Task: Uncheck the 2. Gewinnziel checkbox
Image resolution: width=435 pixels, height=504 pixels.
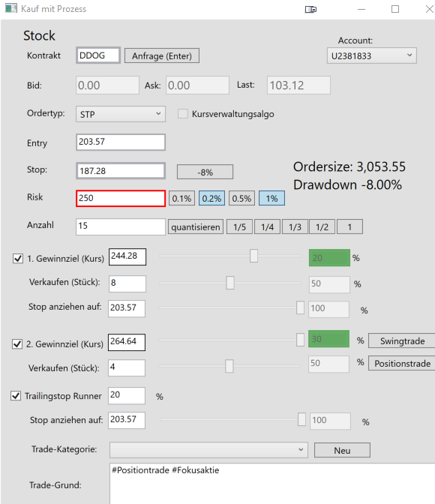Action: click(x=17, y=344)
